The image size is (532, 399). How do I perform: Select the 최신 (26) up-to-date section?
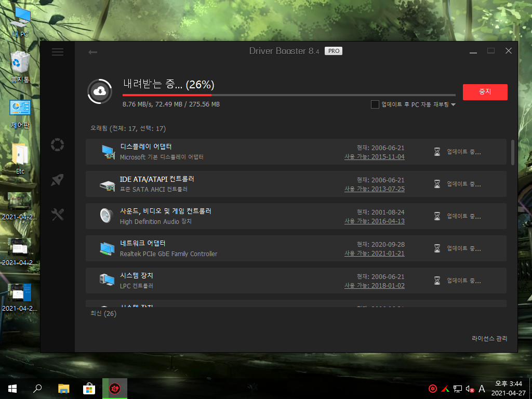coord(103,313)
